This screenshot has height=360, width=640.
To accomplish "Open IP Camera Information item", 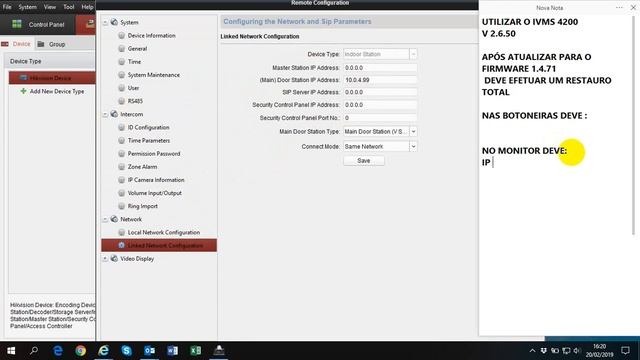I will pos(156,180).
